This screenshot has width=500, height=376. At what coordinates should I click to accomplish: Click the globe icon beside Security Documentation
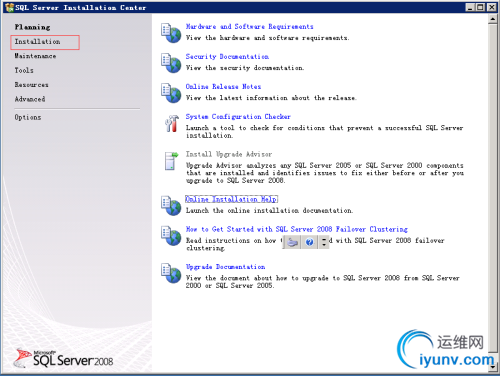[x=171, y=63]
